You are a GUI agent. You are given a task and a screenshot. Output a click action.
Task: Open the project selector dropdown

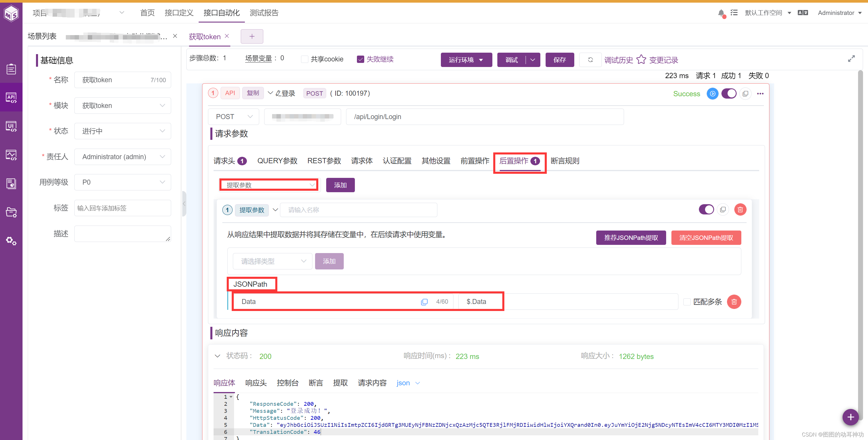point(122,13)
